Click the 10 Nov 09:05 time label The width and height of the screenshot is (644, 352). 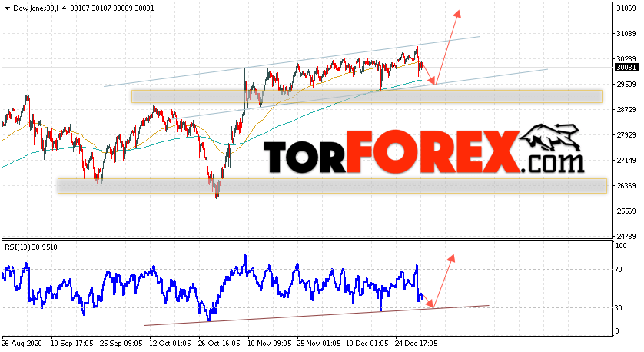click(x=269, y=343)
